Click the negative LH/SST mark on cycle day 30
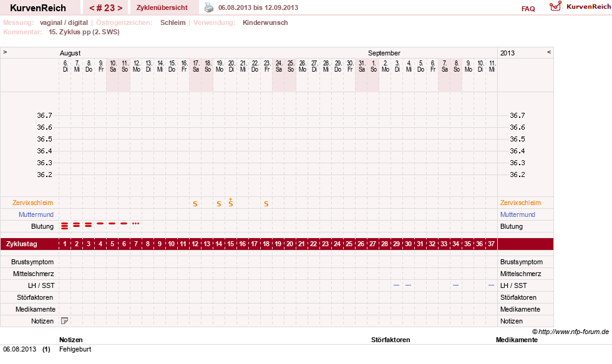This screenshot has height=364, width=612. pos(408,285)
